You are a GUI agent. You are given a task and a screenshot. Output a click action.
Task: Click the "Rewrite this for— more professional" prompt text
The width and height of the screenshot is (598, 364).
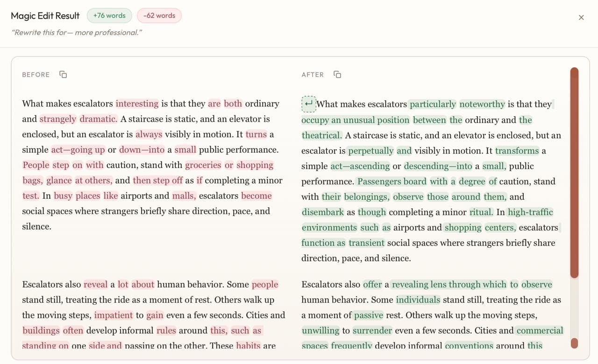coord(77,32)
